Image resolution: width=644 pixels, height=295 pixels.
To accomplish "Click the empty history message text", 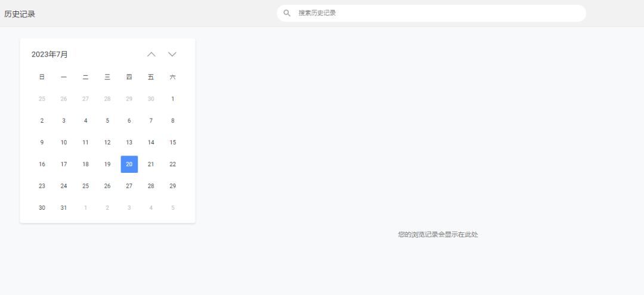I will point(438,235).
